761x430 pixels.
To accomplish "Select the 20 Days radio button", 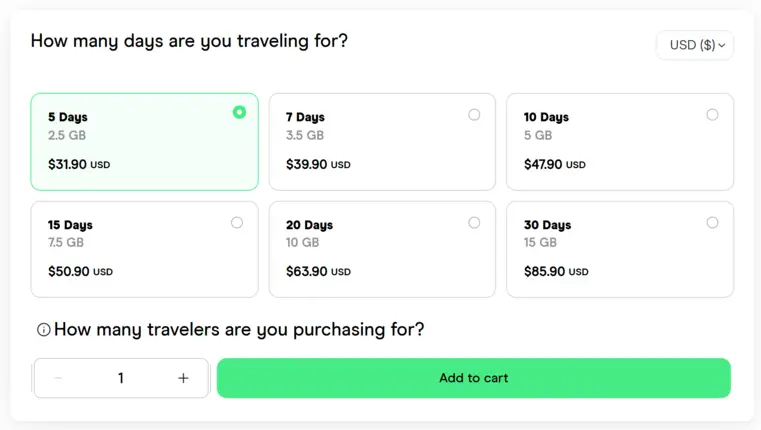I will point(474,222).
